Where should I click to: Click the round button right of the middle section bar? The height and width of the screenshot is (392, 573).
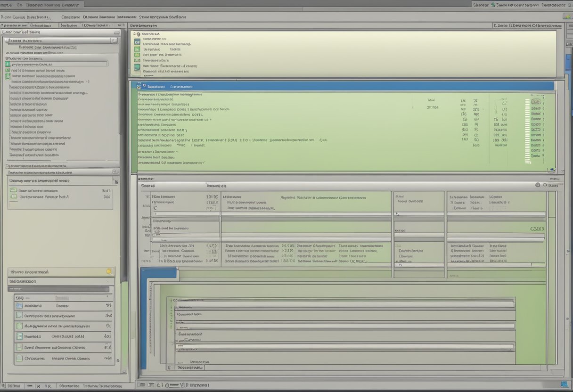click(538, 185)
